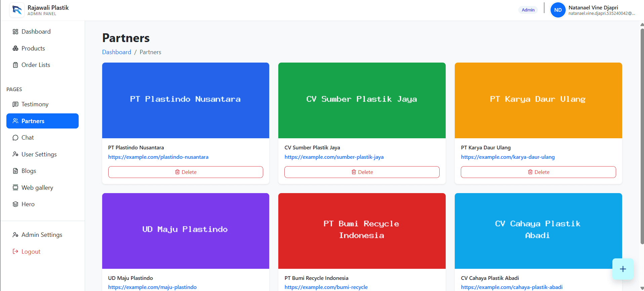This screenshot has height=291, width=644.
Task: Click the Rajawali Plastik logo icon
Action: point(17,10)
